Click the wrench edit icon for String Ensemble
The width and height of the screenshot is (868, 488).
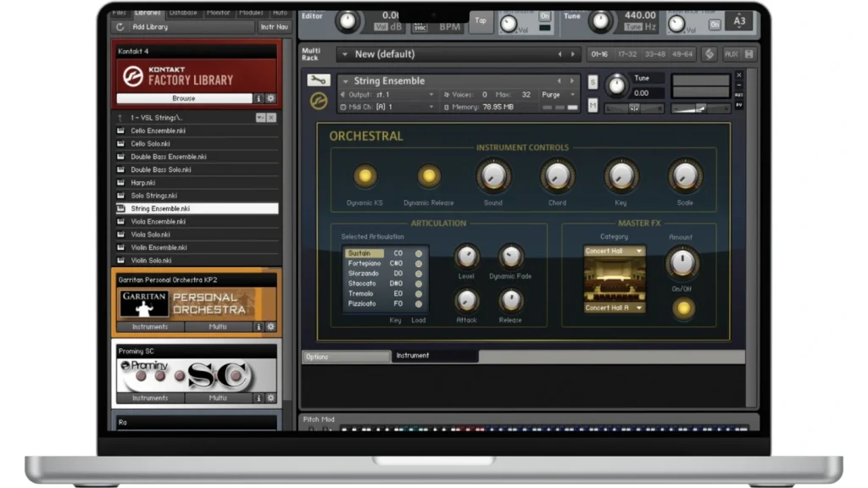(x=318, y=80)
